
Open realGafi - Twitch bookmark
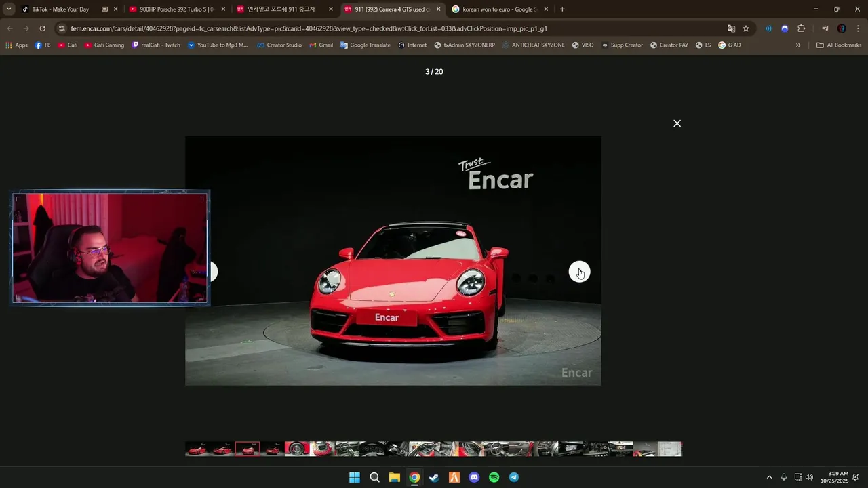click(x=156, y=45)
